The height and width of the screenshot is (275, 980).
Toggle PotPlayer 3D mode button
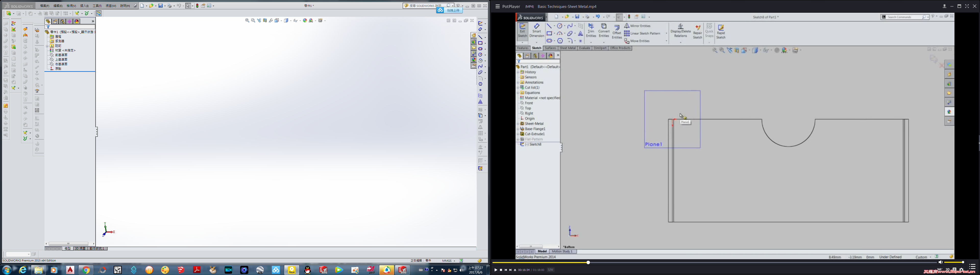[x=948, y=269]
